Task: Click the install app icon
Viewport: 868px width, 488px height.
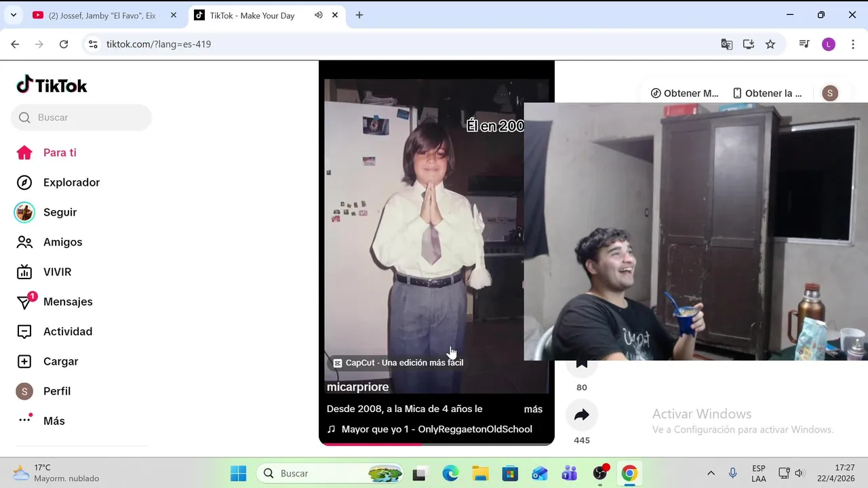Action: [x=749, y=44]
